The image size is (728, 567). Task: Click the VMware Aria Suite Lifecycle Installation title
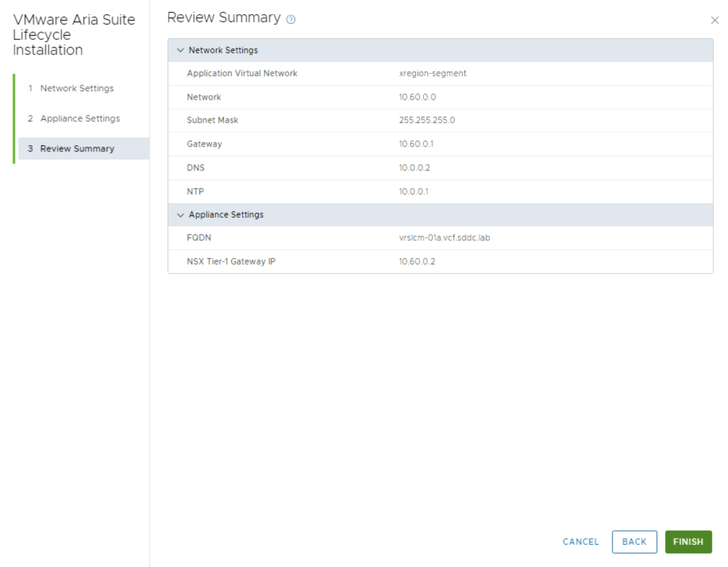pos(74,35)
